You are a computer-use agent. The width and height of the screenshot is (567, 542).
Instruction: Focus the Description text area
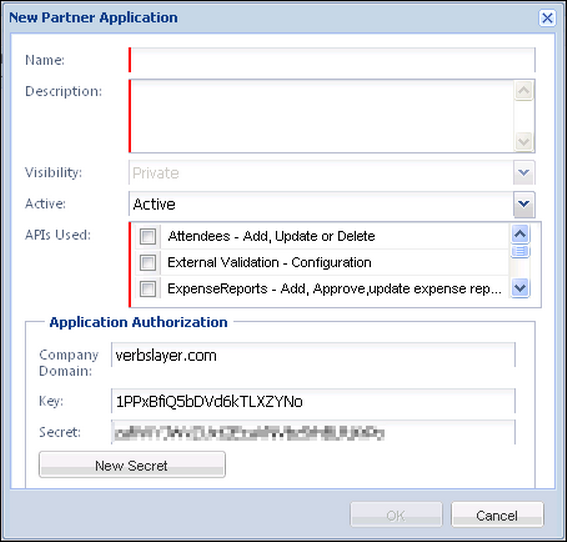[x=321, y=116]
